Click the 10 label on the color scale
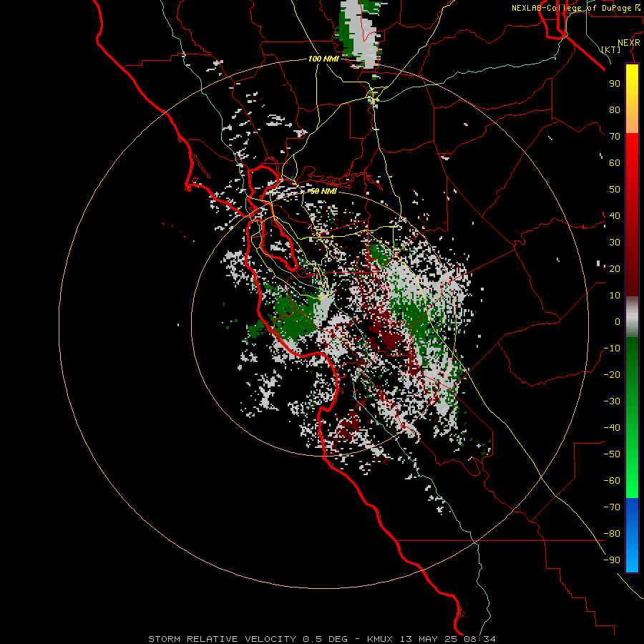This screenshot has height=644, width=644. pos(615,296)
